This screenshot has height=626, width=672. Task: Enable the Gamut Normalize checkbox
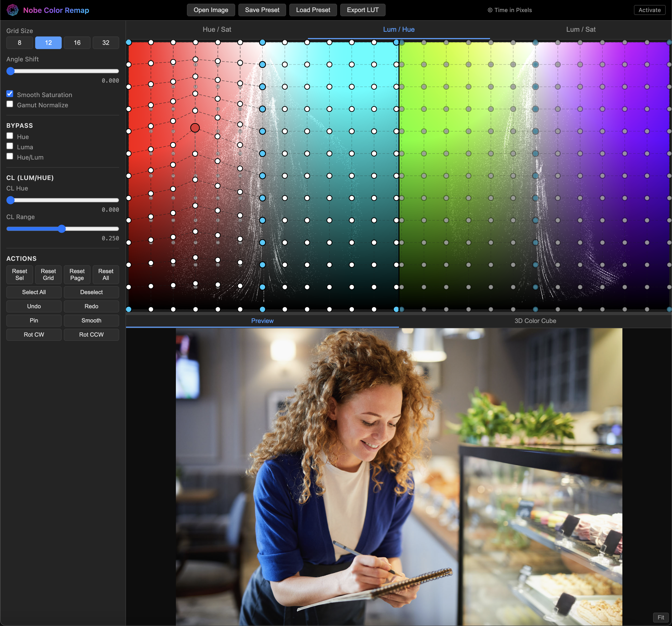click(10, 104)
